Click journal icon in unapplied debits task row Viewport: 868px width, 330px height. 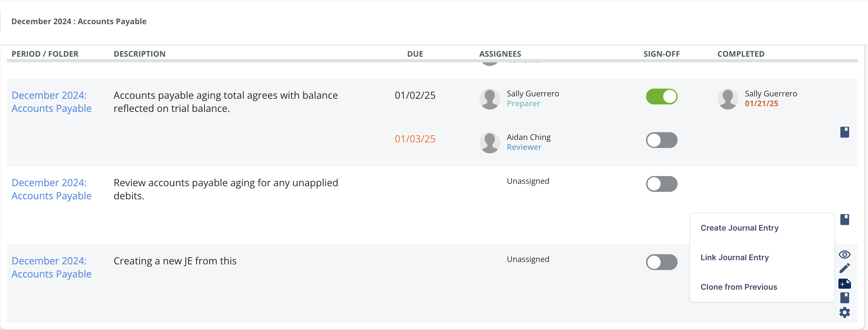844,219
